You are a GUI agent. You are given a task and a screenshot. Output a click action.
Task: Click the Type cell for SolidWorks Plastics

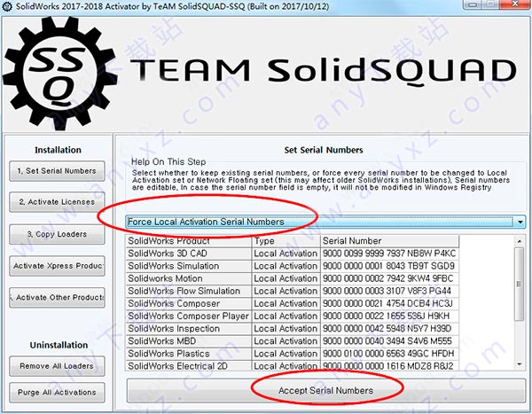coord(286,354)
